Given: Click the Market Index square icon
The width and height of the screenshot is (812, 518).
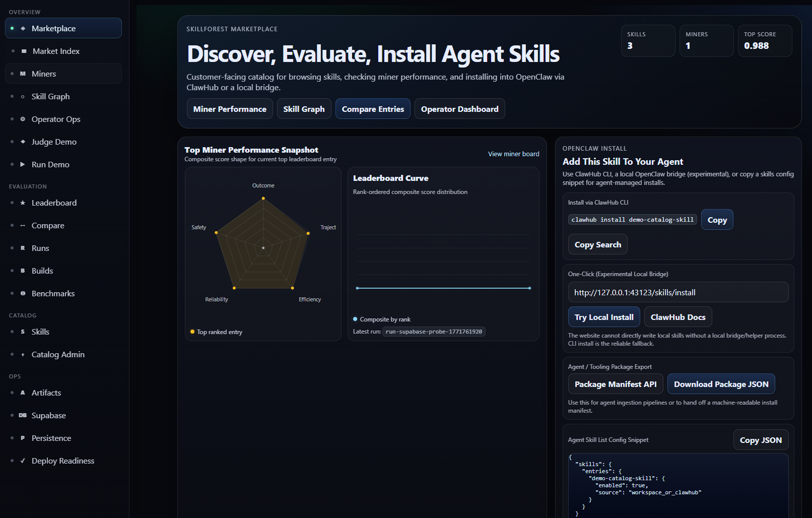Looking at the screenshot, I should [x=24, y=51].
